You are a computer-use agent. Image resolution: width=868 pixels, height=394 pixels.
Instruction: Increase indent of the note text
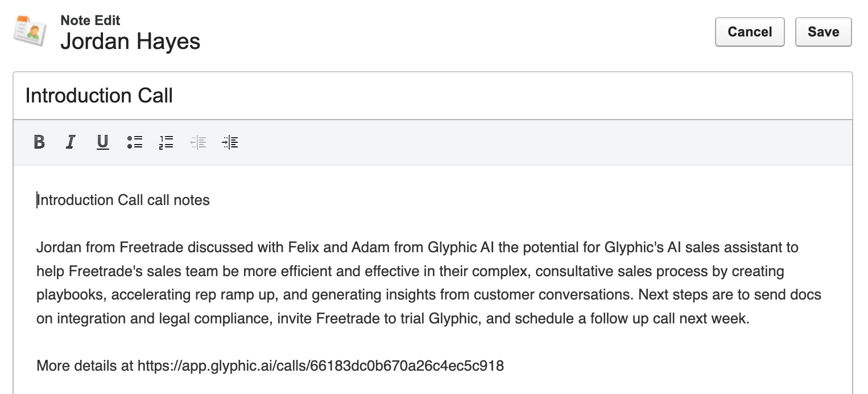pyautogui.click(x=230, y=142)
